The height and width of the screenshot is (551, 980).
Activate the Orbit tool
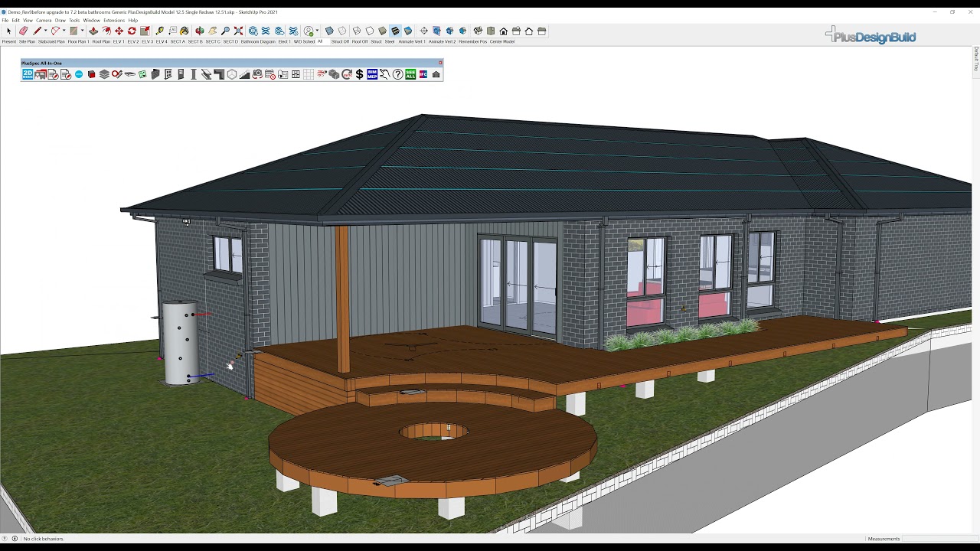pos(200,31)
